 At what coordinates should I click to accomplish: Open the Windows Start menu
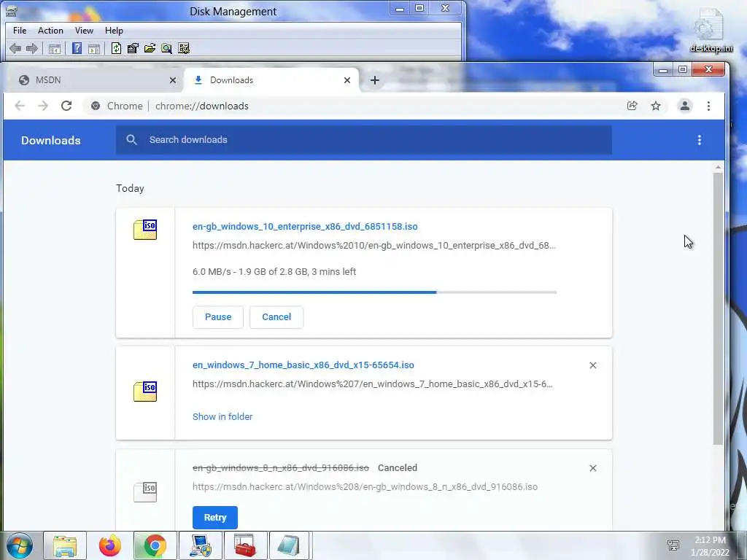tap(20, 545)
